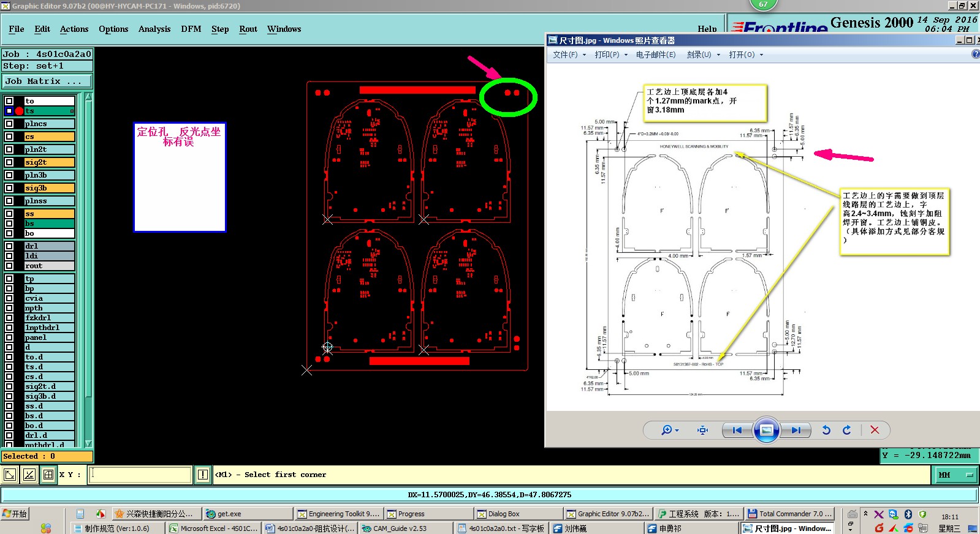980x534 pixels.
Task: Toggle the grid snap icon beside X Y
Action: tap(48, 475)
